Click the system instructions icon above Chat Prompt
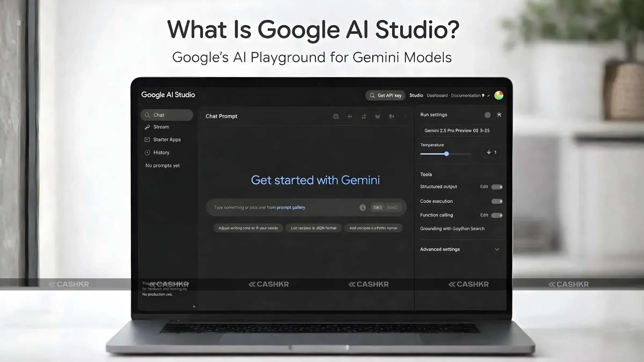Image resolution: width=644 pixels, height=362 pixels. point(336,116)
